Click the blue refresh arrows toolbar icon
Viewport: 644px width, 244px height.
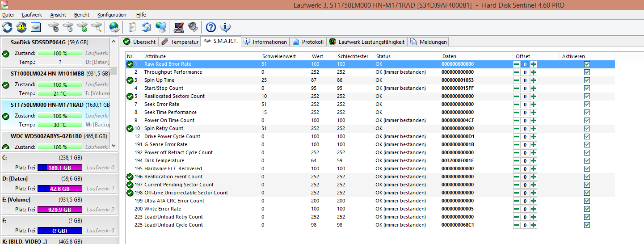(7, 27)
